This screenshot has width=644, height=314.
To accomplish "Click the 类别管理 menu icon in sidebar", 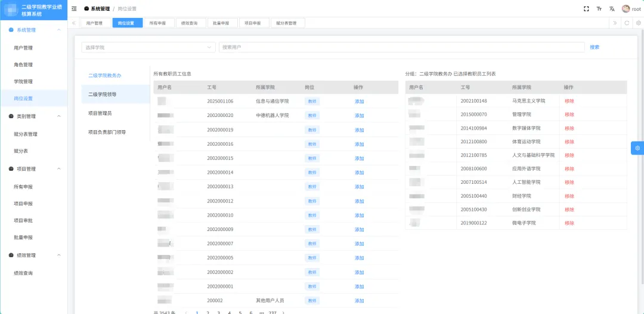I will (11, 116).
